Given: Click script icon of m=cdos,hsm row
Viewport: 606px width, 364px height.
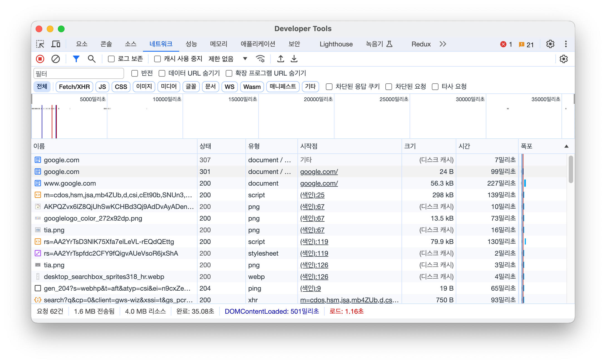Looking at the screenshot, I should (38, 195).
